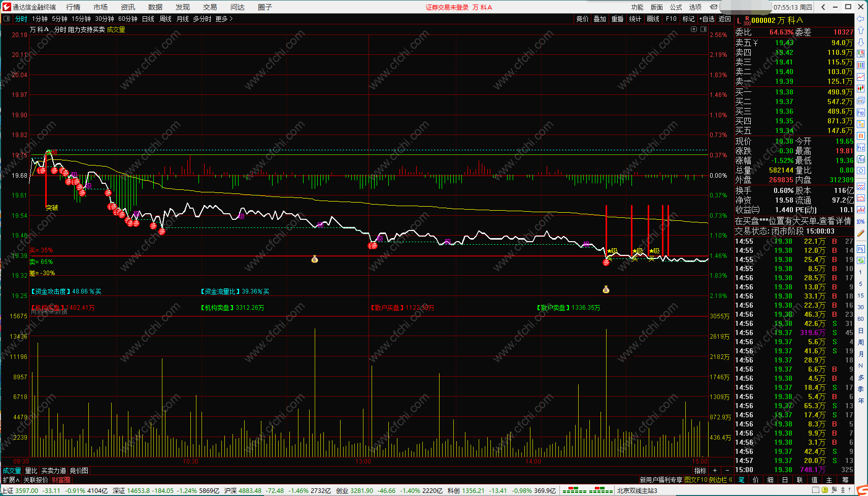This screenshot has height=496, width=868.
Task: Click the FS sidebar icon
Action: click(x=861, y=249)
